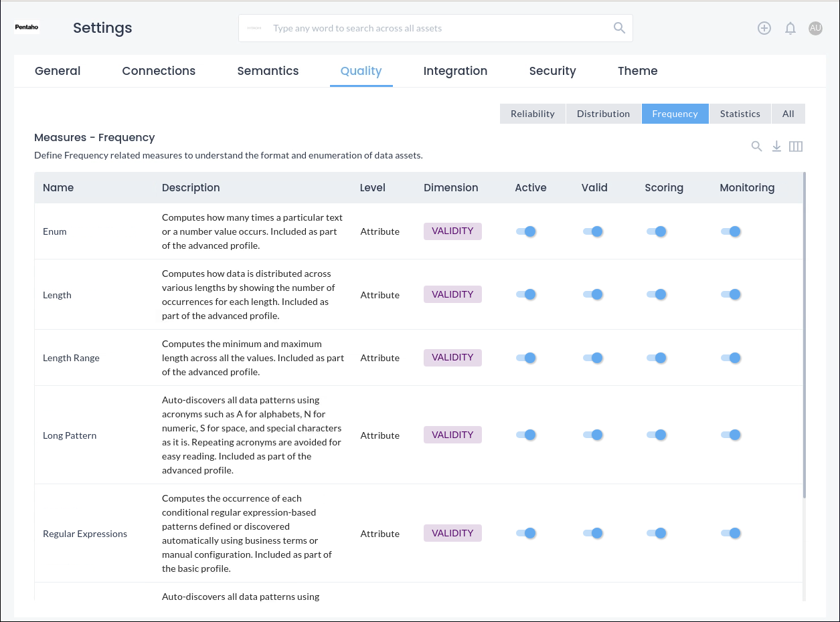Image resolution: width=840 pixels, height=622 pixels.
Task: Open the column chooser icon
Action: pos(795,146)
